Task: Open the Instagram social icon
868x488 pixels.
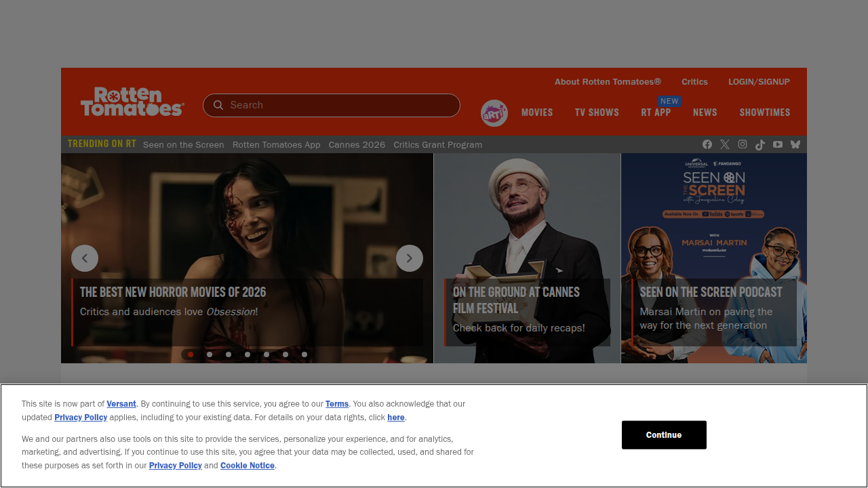Action: pyautogui.click(x=743, y=144)
